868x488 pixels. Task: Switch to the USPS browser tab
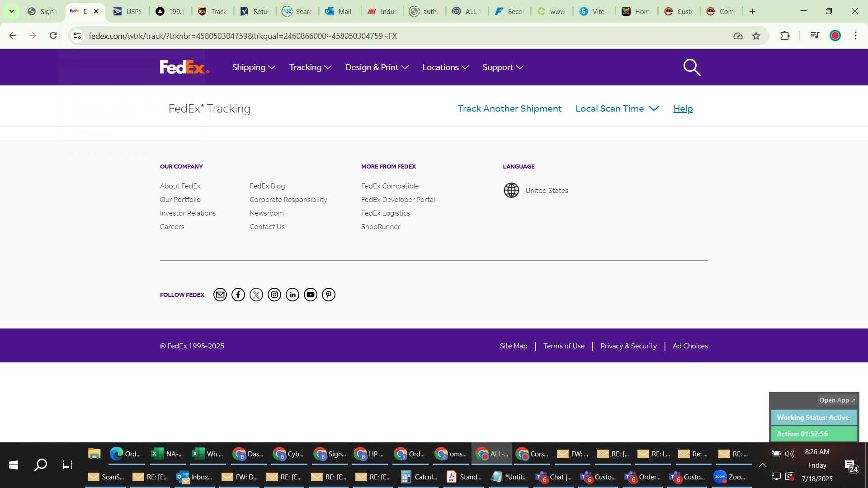coord(127,11)
